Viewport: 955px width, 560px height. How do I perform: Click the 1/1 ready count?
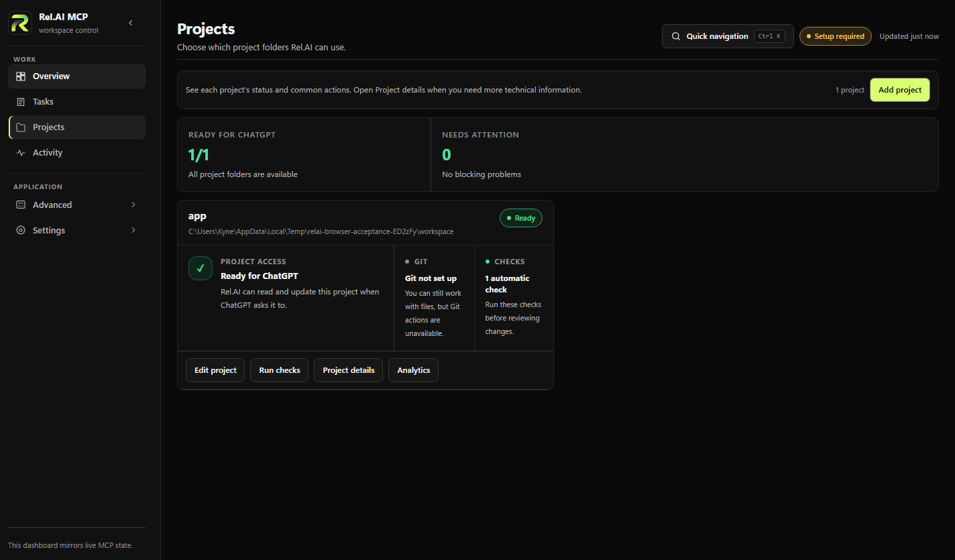point(199,156)
